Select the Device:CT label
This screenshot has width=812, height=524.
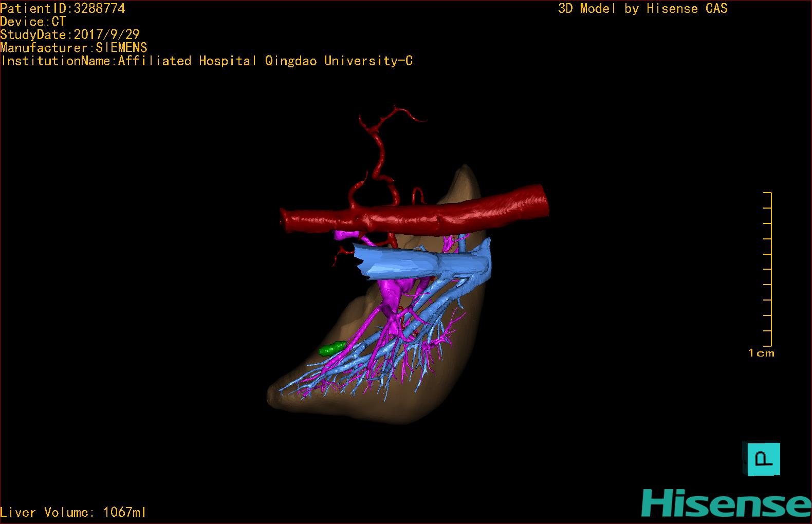(x=33, y=22)
